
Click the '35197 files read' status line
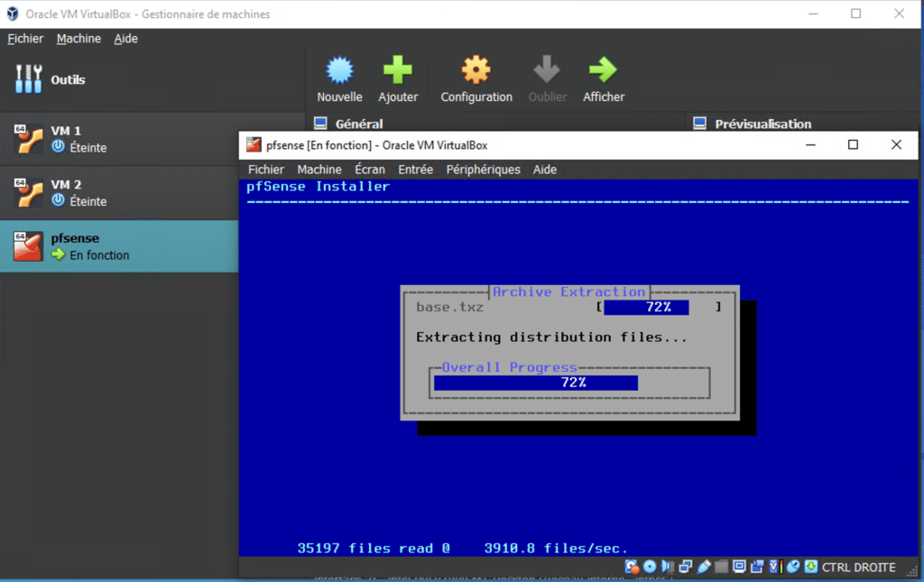[x=463, y=549]
